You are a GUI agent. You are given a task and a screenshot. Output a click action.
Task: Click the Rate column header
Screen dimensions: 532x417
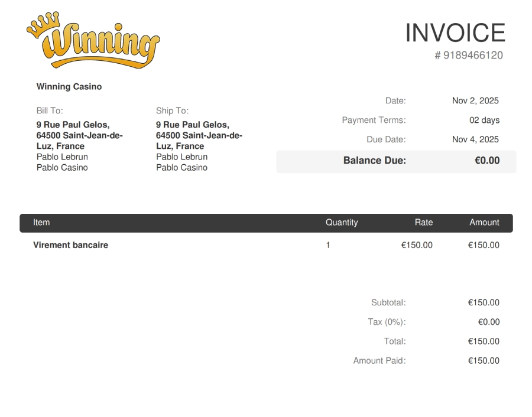[423, 223]
